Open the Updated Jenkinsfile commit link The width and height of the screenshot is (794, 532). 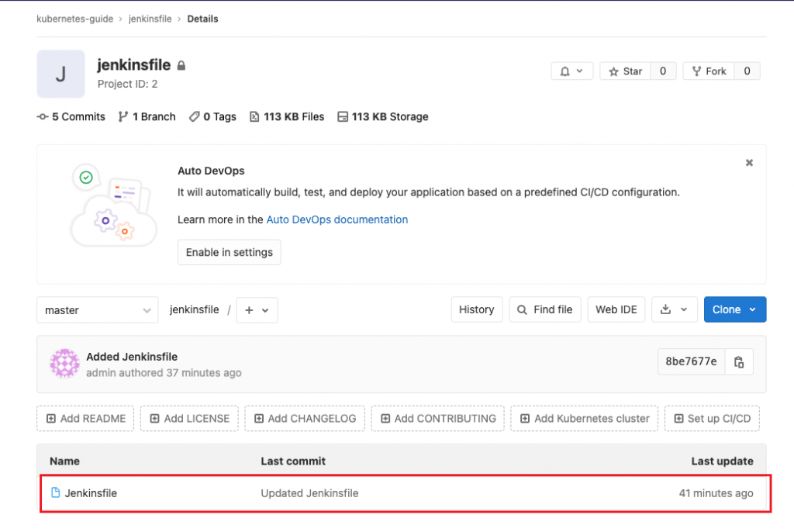coord(309,493)
